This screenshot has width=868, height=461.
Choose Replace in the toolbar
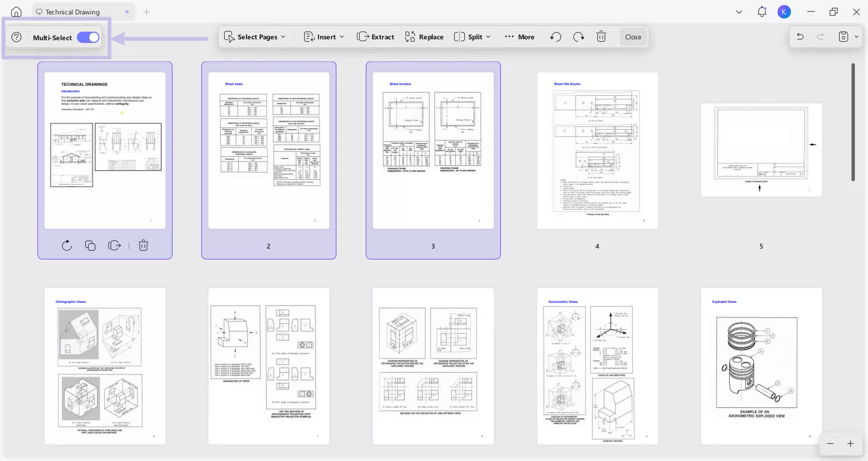(424, 37)
